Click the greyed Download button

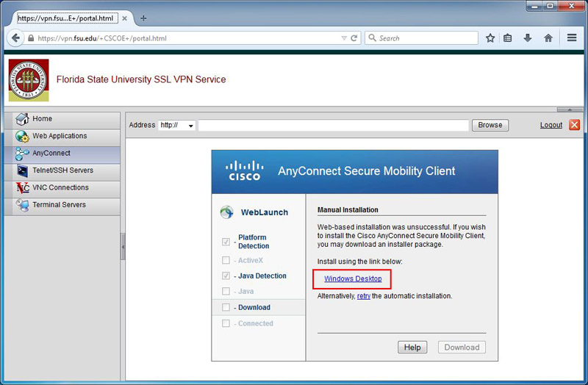pyautogui.click(x=462, y=347)
